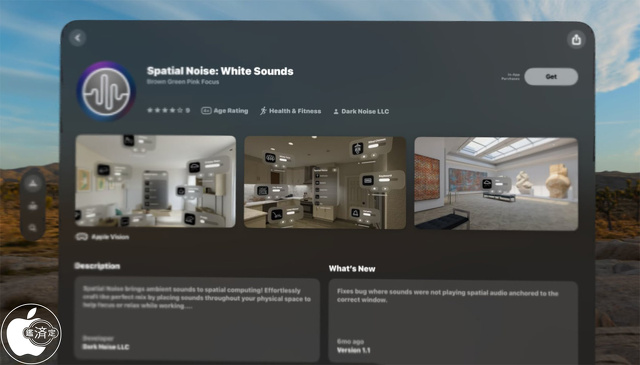Image resolution: width=640 pixels, height=365 pixels.
Task: Click the In-App Purchases label
Action: tap(511, 77)
